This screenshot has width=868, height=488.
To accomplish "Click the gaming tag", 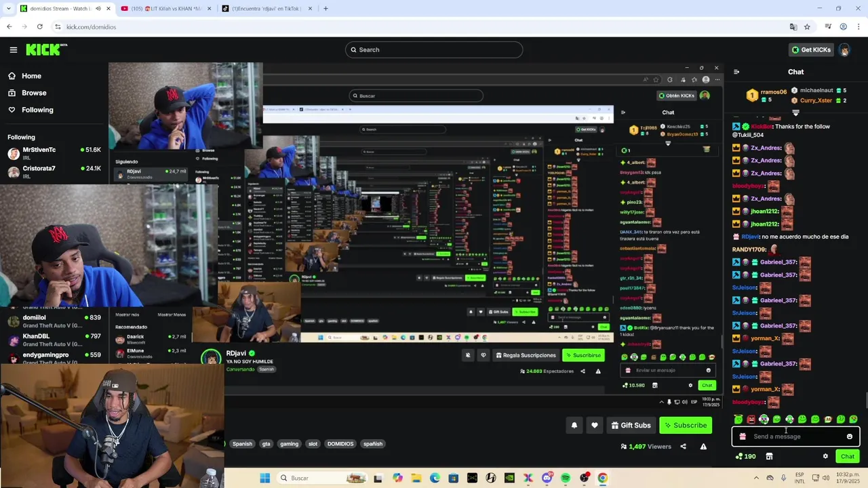I will click(x=289, y=444).
